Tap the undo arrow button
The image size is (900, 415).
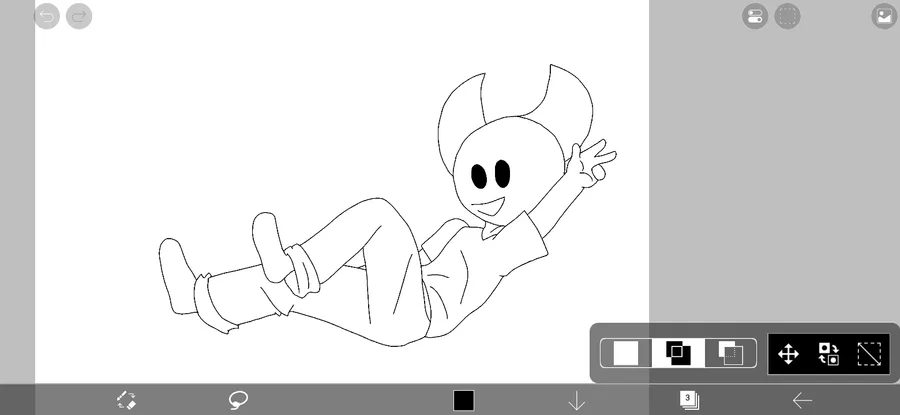click(x=47, y=17)
